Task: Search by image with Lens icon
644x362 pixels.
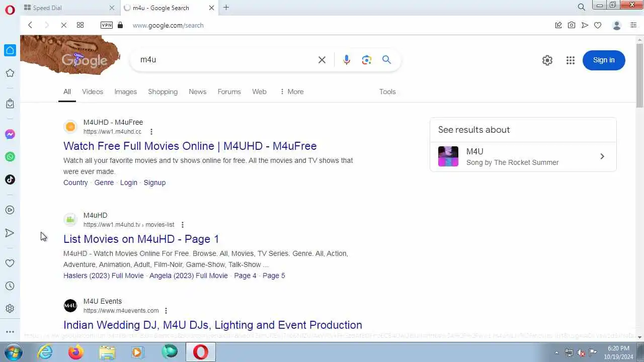Action: pyautogui.click(x=367, y=60)
